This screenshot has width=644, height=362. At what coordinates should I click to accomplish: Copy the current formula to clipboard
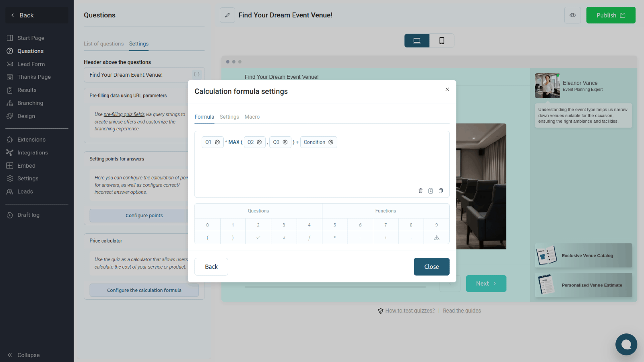click(x=441, y=191)
